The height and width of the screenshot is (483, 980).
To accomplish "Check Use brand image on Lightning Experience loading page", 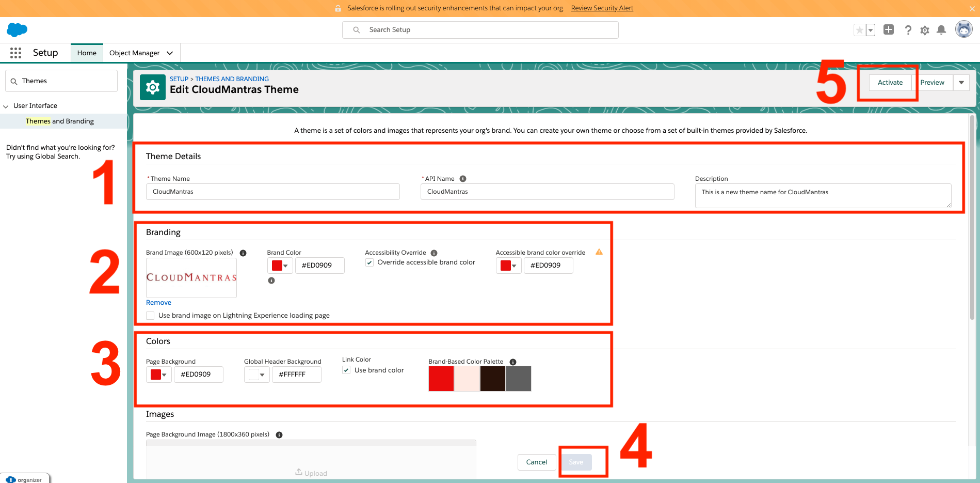I will click(x=150, y=315).
